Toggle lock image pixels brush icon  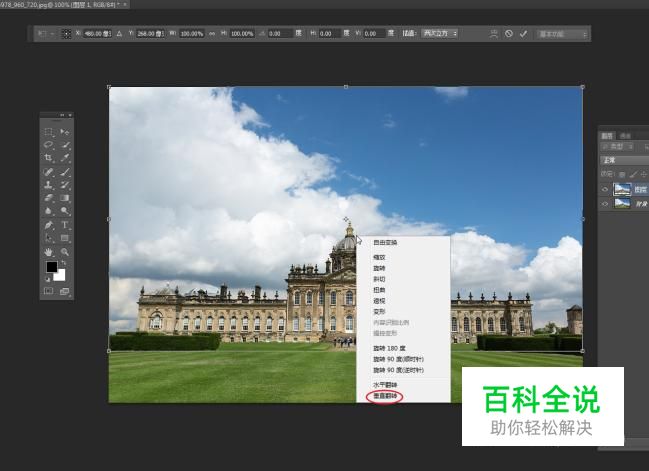pos(633,174)
